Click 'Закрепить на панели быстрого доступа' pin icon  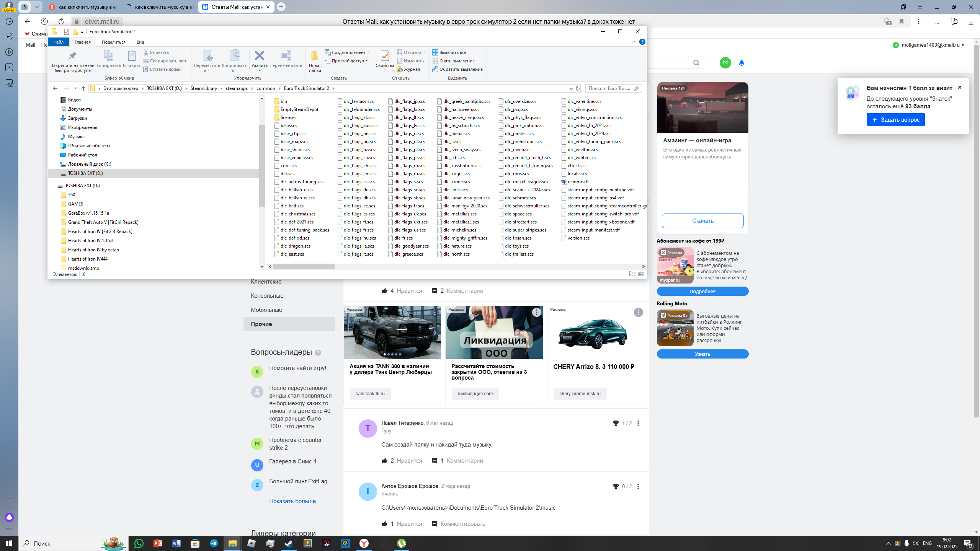(x=72, y=56)
